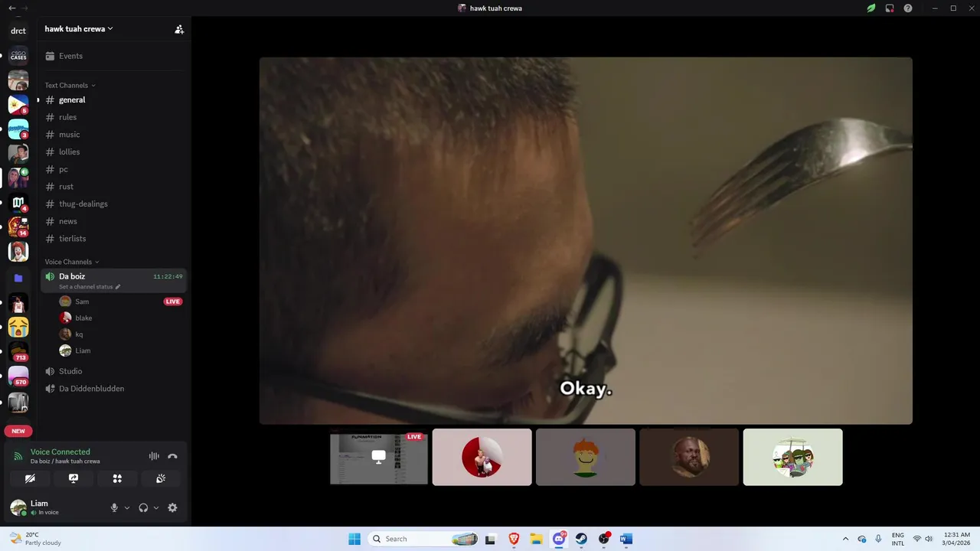Open the rust text channel
980x551 pixels.
tap(113, 187)
